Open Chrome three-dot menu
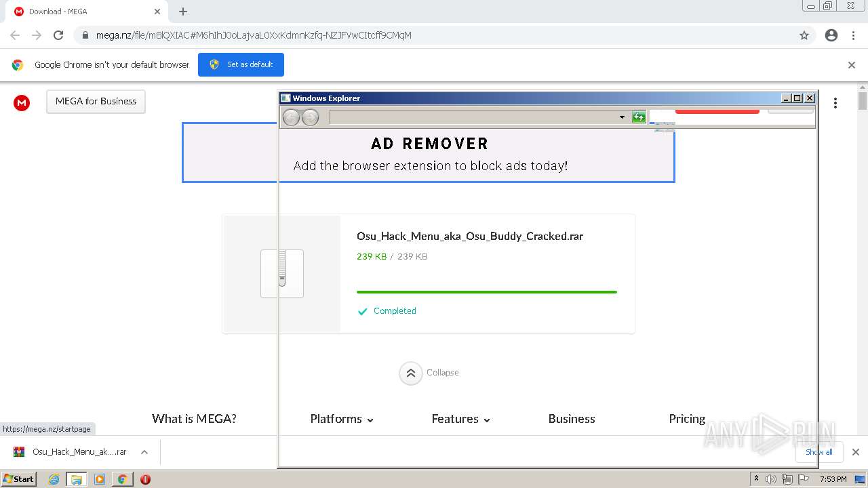This screenshot has height=488, width=868. click(x=853, y=35)
